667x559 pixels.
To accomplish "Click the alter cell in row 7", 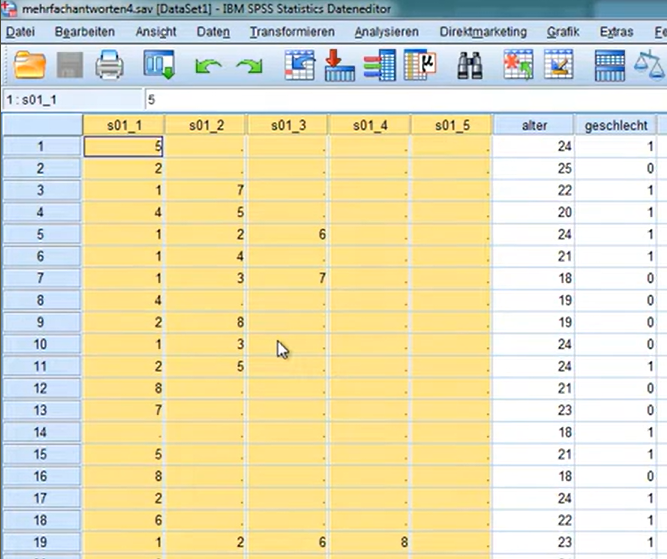I will click(532, 276).
